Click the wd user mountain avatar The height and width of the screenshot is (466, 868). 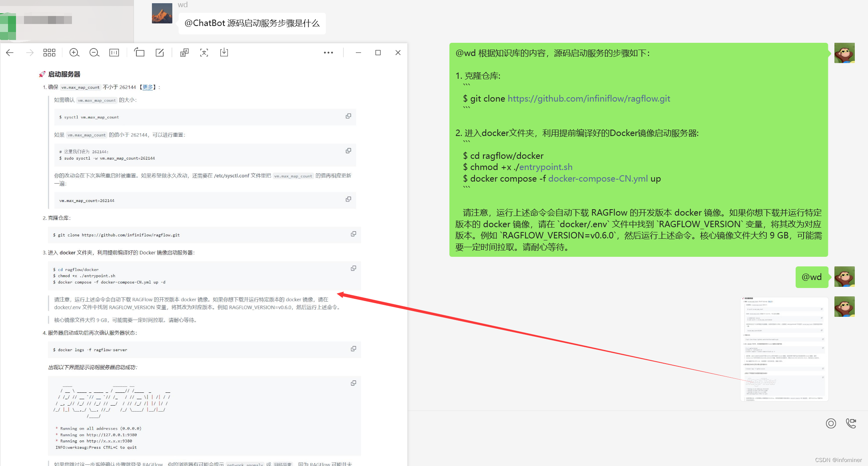pyautogui.click(x=162, y=14)
